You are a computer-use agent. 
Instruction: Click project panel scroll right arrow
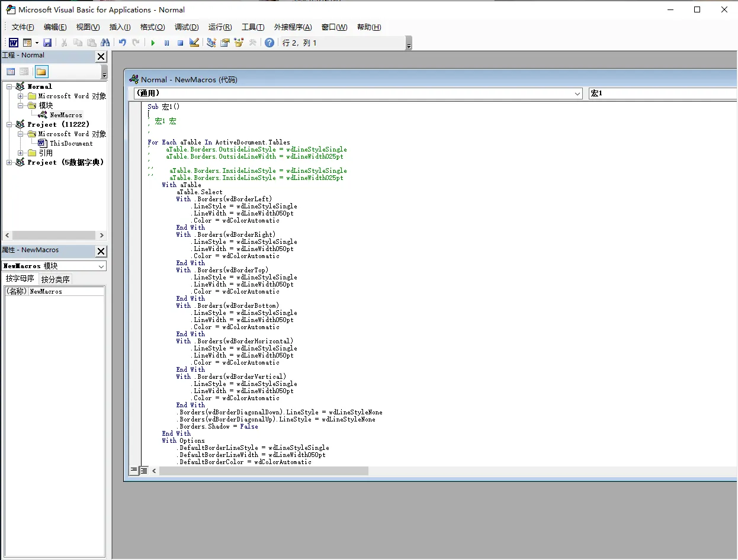coord(101,235)
